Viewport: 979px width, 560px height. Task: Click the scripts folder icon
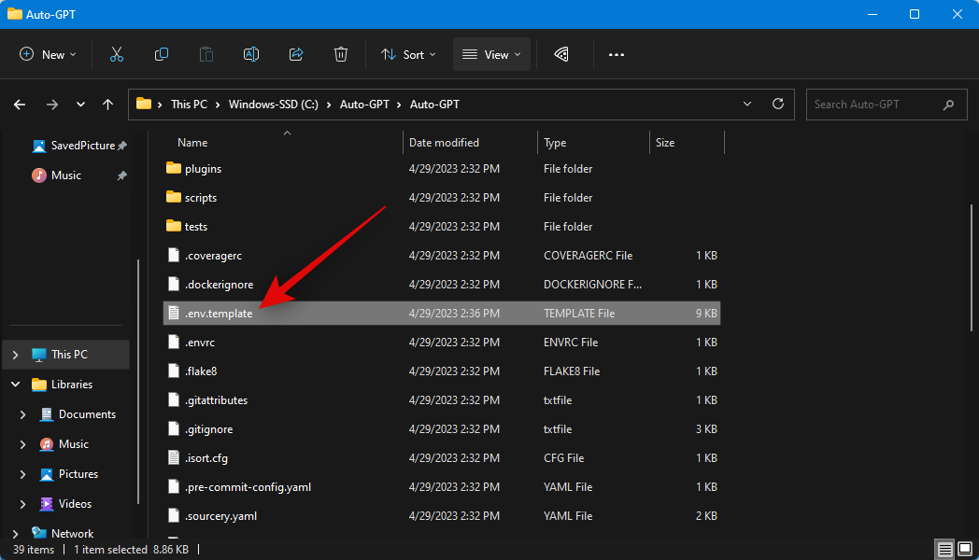point(174,197)
